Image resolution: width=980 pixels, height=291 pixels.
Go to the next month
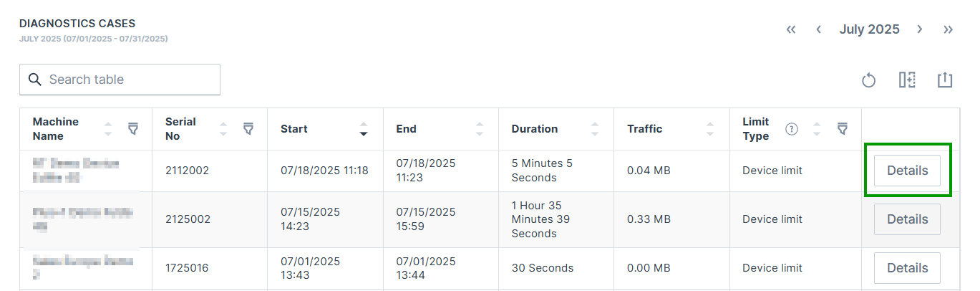point(920,29)
